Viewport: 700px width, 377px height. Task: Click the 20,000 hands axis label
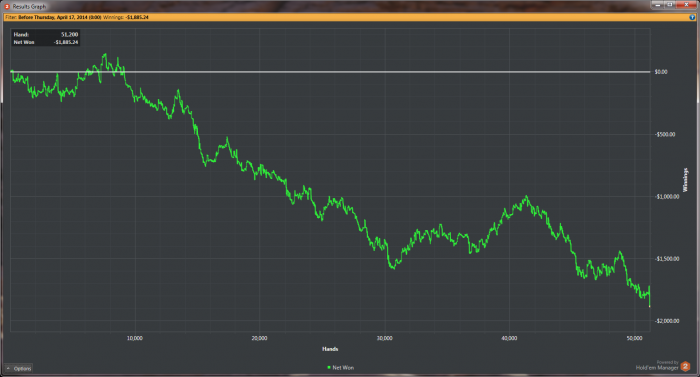coord(259,338)
